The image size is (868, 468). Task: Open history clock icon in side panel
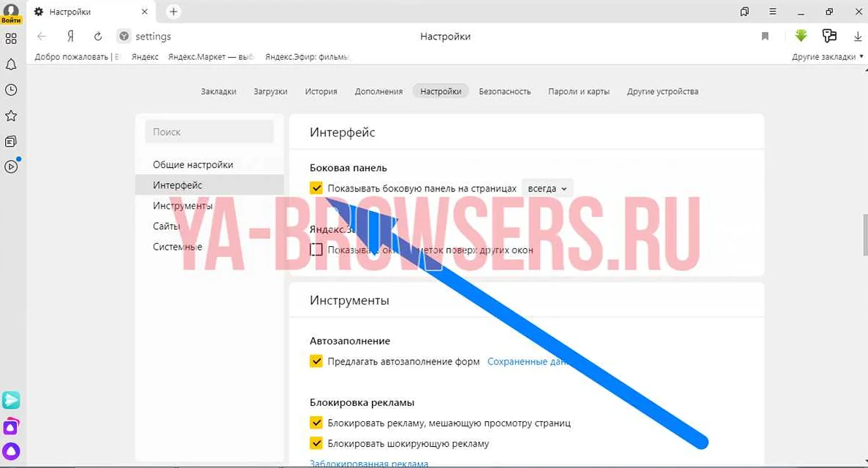pos(11,90)
